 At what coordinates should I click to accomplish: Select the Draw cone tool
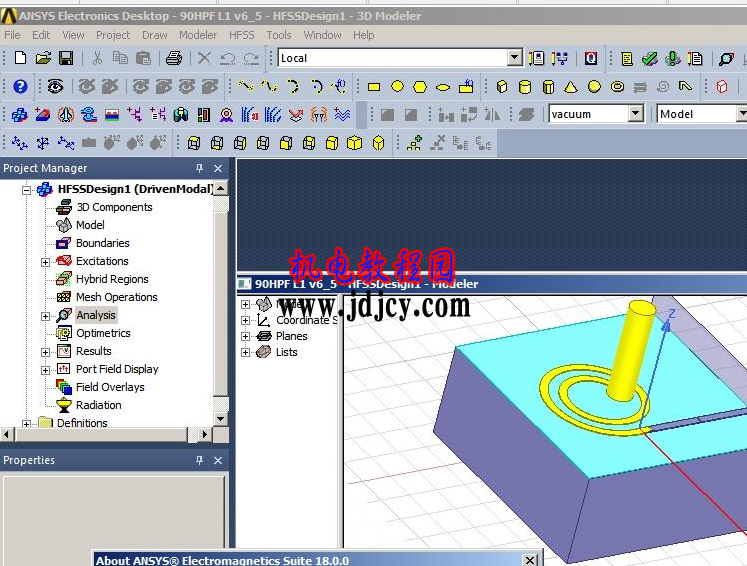click(571, 87)
